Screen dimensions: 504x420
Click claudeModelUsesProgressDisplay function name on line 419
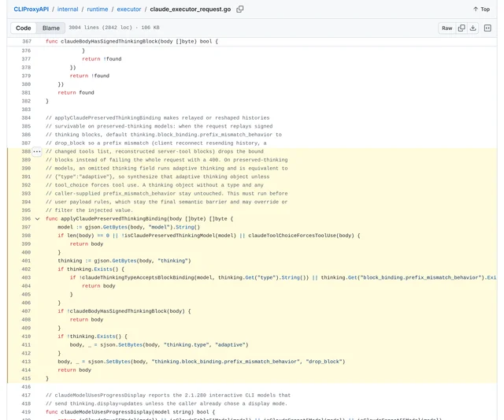tap(105, 412)
